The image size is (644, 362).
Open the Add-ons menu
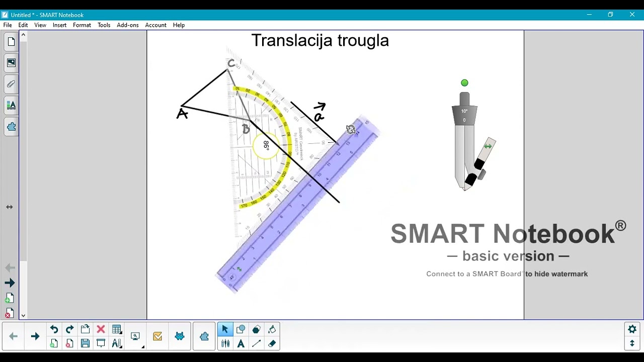(x=127, y=25)
